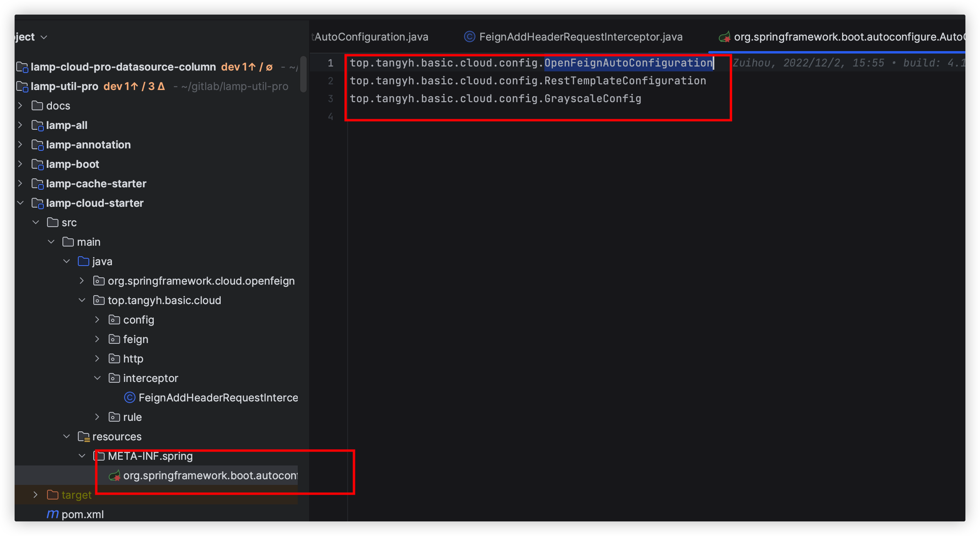Collapse the interceptor package
This screenshot has height=536, width=980.
pos(97,378)
